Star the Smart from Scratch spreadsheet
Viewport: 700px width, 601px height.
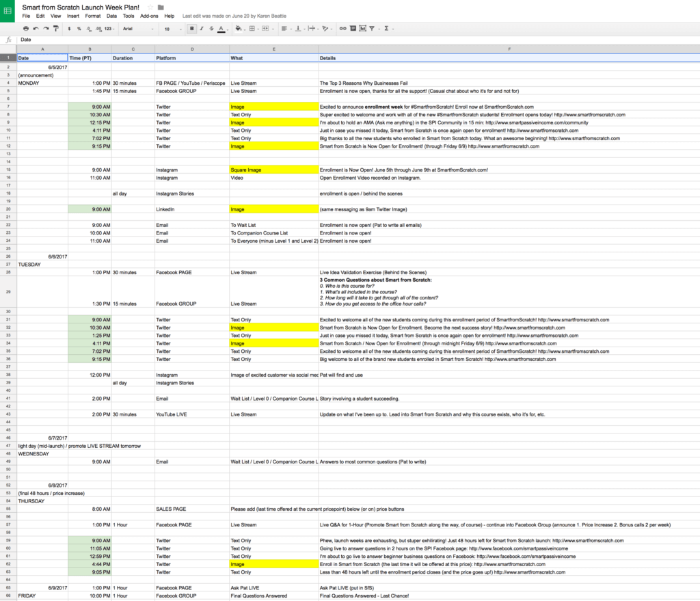point(150,8)
